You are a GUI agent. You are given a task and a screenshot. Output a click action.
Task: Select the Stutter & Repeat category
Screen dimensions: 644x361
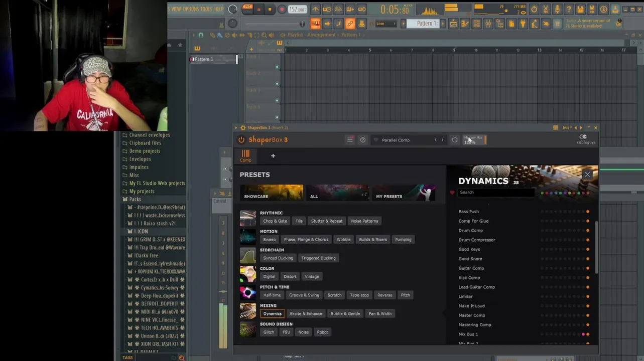point(327,221)
